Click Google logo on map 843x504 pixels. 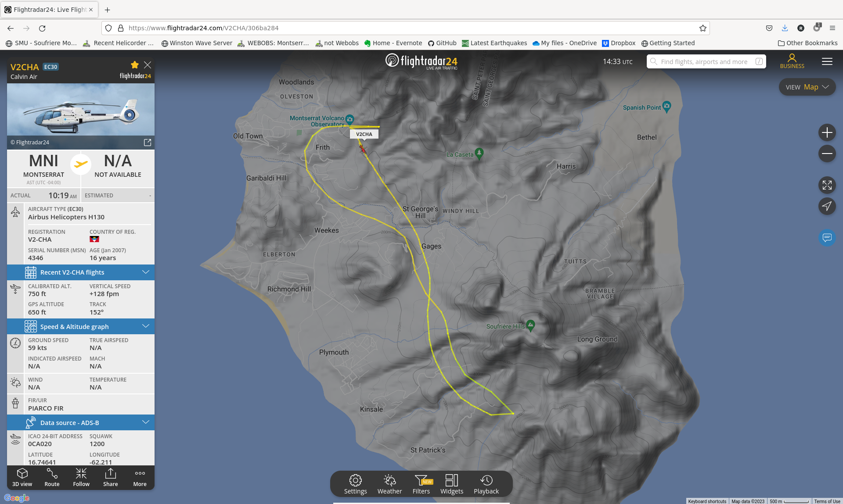tap(17, 498)
